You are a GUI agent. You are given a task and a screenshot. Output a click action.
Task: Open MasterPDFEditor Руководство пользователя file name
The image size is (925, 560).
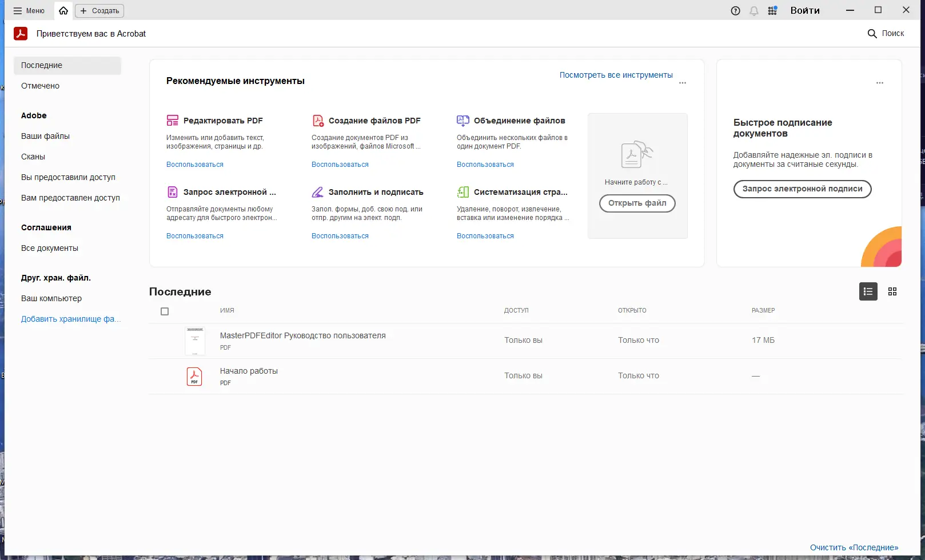point(303,335)
